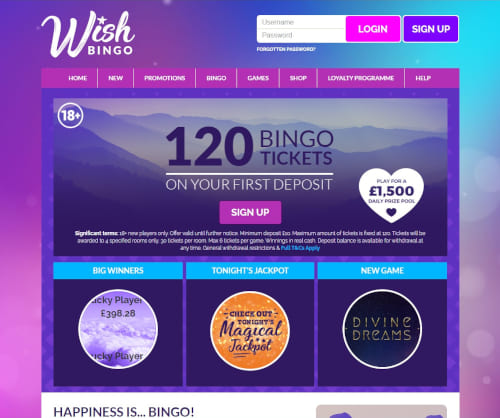Open the Magical Jackpot orange circle
Screen dimensions: 500x418
pyautogui.click(x=250, y=331)
